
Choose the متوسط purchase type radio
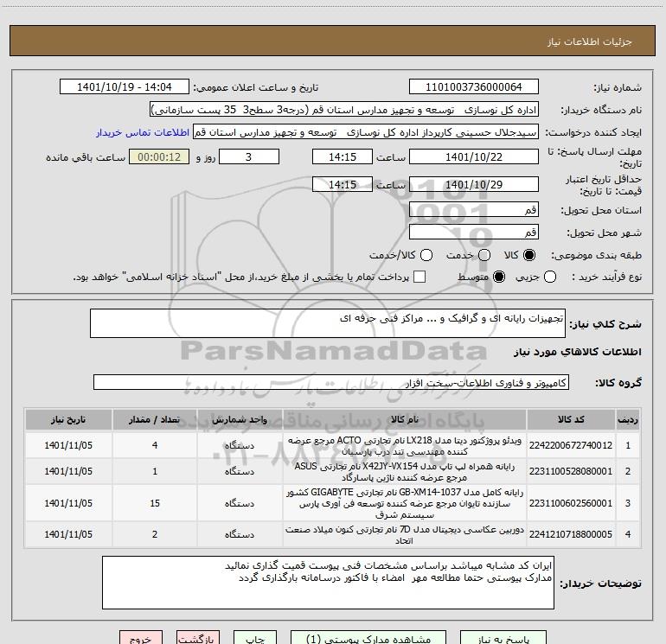pyautogui.click(x=499, y=277)
